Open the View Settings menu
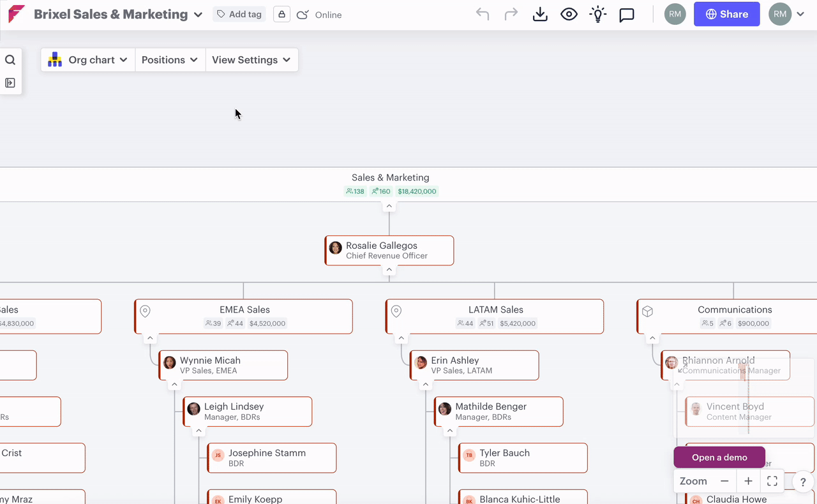 click(251, 60)
